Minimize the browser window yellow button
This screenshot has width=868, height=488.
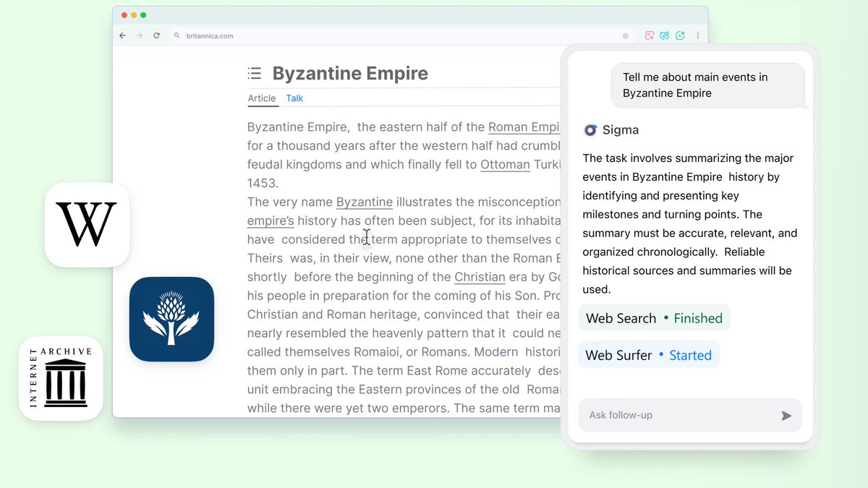click(134, 14)
